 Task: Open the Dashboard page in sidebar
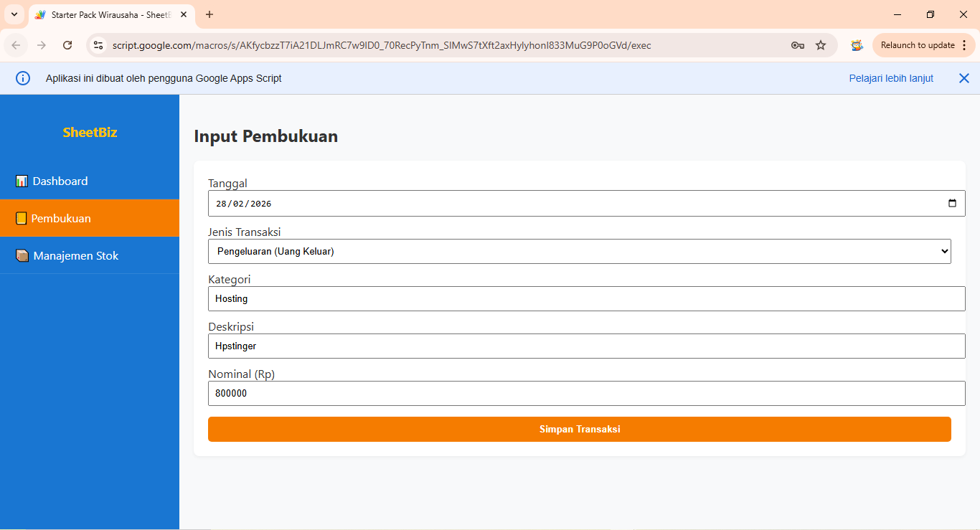tap(60, 181)
